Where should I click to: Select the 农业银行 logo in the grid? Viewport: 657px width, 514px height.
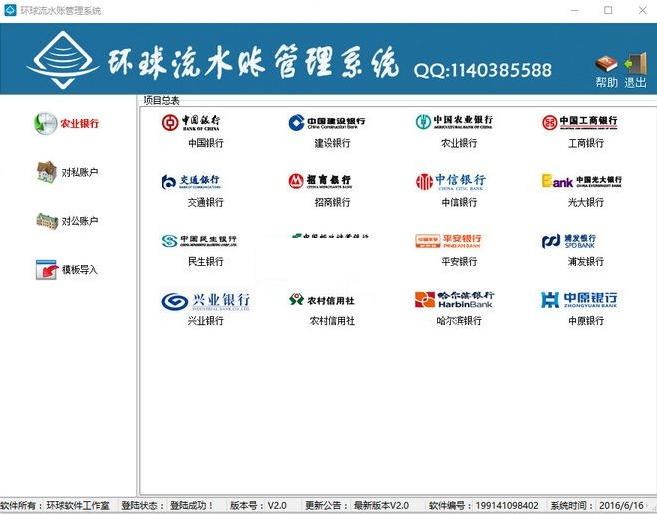454,123
